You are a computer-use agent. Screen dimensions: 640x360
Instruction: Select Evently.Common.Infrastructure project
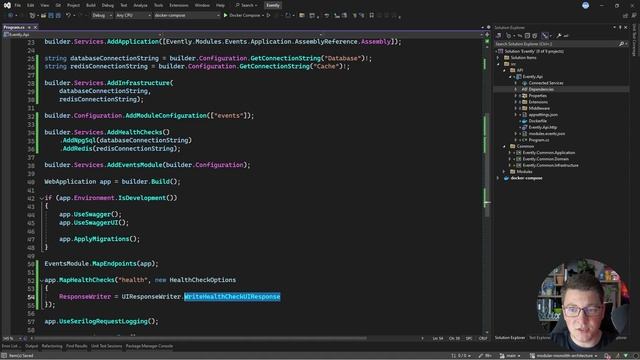[x=550, y=165]
